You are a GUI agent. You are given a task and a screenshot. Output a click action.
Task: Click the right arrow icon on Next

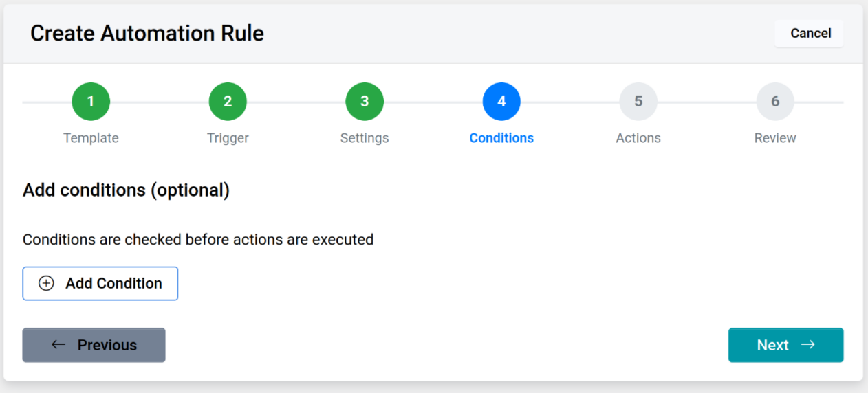tap(808, 345)
